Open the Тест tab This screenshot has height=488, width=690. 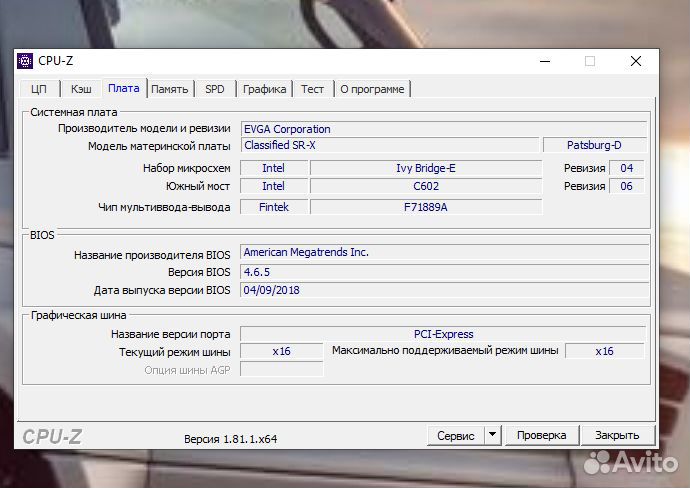312,89
